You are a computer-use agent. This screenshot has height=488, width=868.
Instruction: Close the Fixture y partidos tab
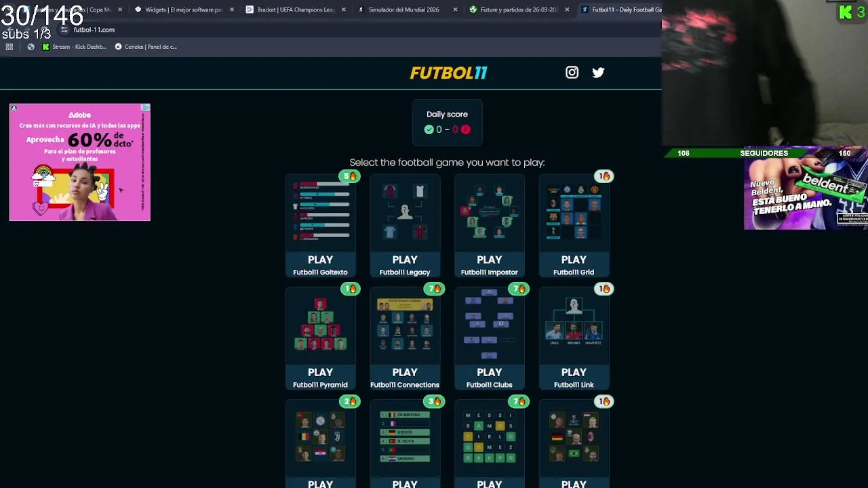pyautogui.click(x=567, y=9)
